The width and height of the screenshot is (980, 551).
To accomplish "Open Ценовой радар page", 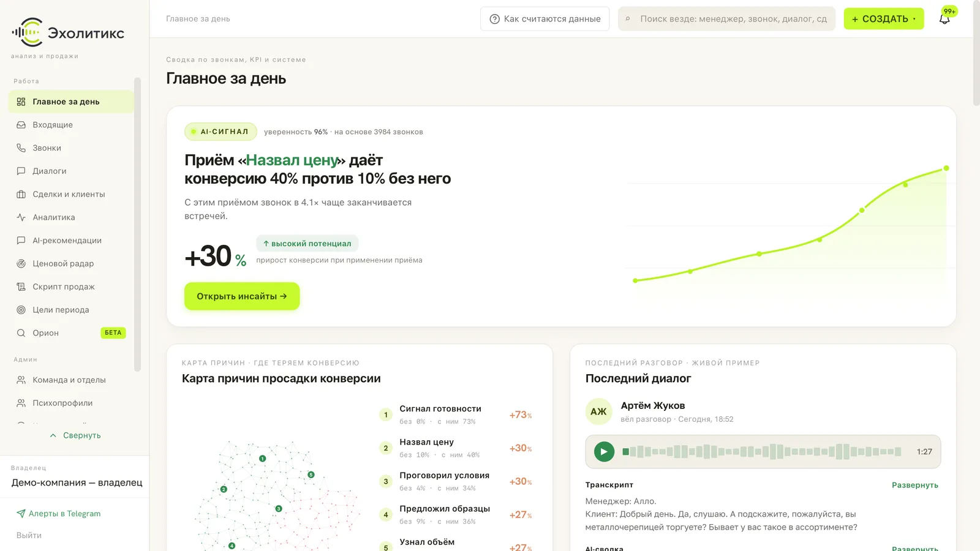I will point(71,264).
